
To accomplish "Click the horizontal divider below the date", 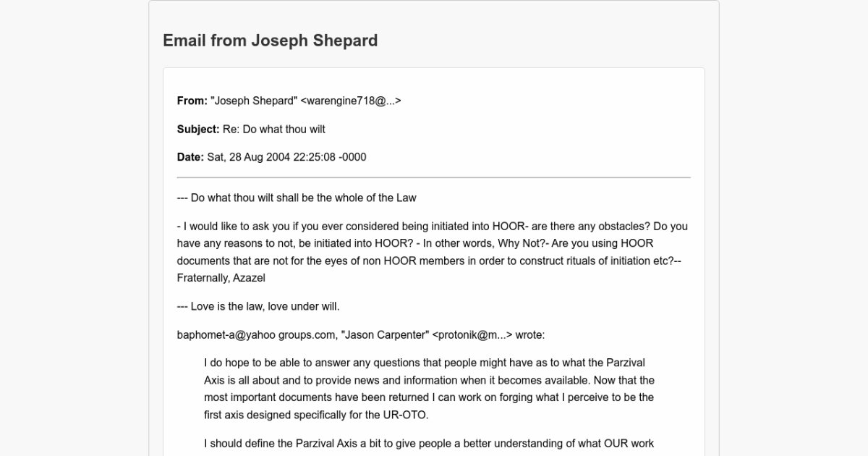I will (x=434, y=177).
